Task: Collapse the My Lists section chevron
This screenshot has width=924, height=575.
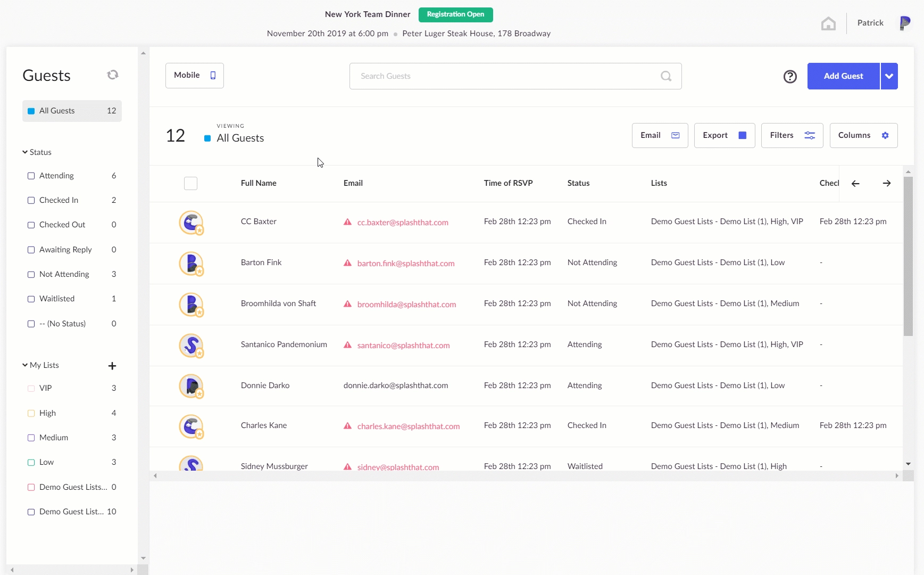Action: click(25, 365)
